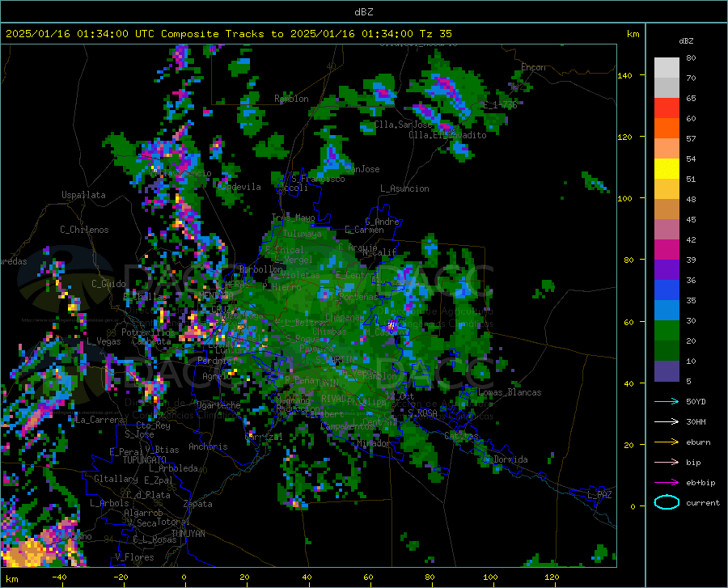Click the Mirador map label
The width and height of the screenshot is (728, 588).
[373, 444]
